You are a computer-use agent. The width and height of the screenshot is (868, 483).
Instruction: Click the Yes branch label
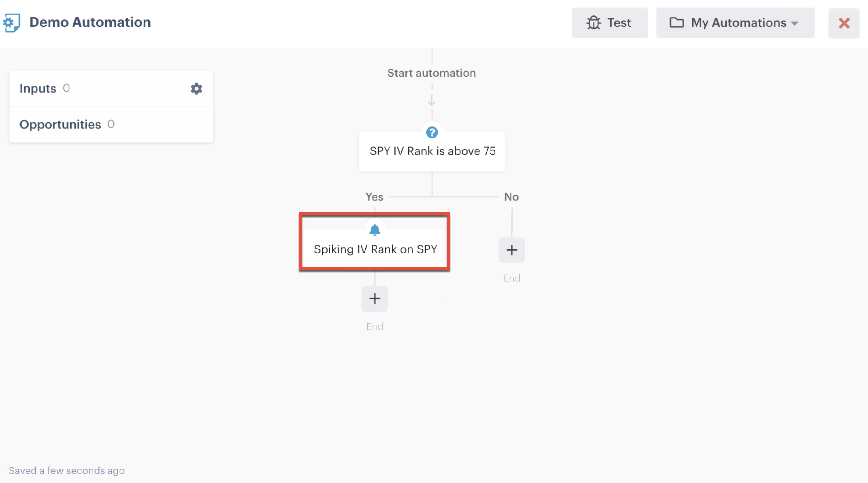tap(374, 197)
